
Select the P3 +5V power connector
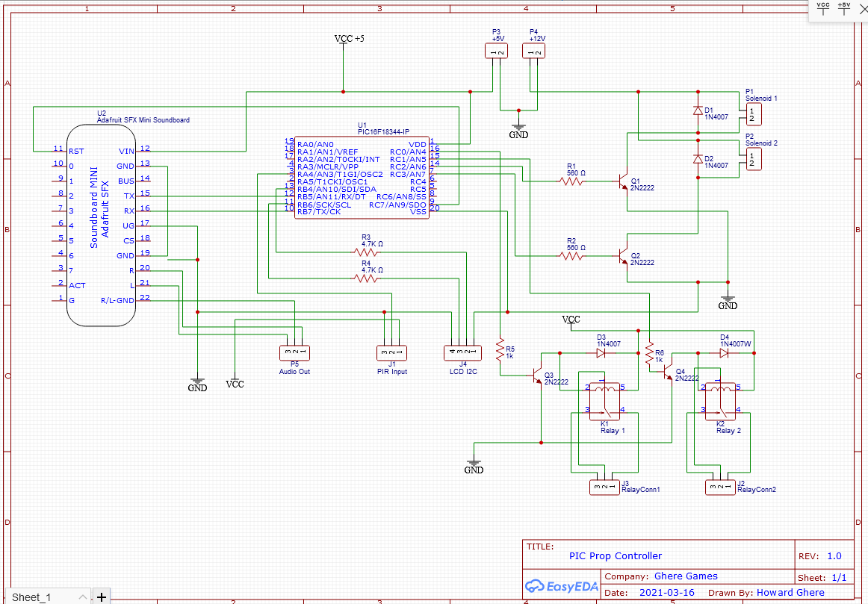click(497, 52)
